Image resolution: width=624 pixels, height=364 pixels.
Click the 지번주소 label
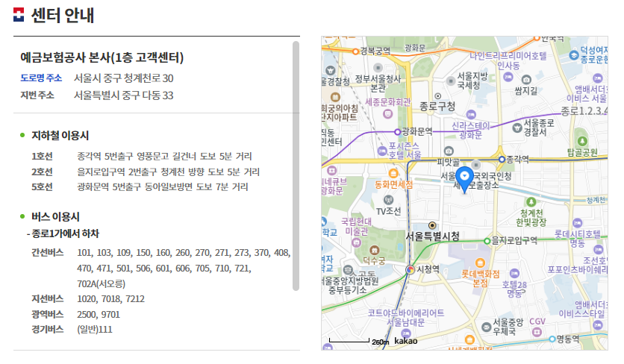(x=37, y=95)
